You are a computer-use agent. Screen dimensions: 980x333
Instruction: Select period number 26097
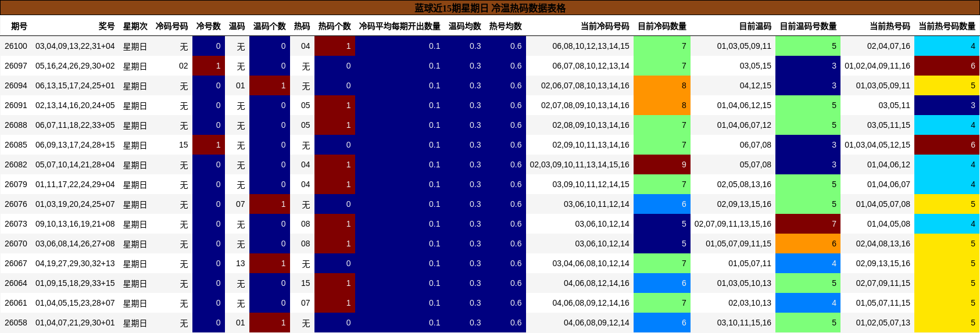(x=16, y=66)
